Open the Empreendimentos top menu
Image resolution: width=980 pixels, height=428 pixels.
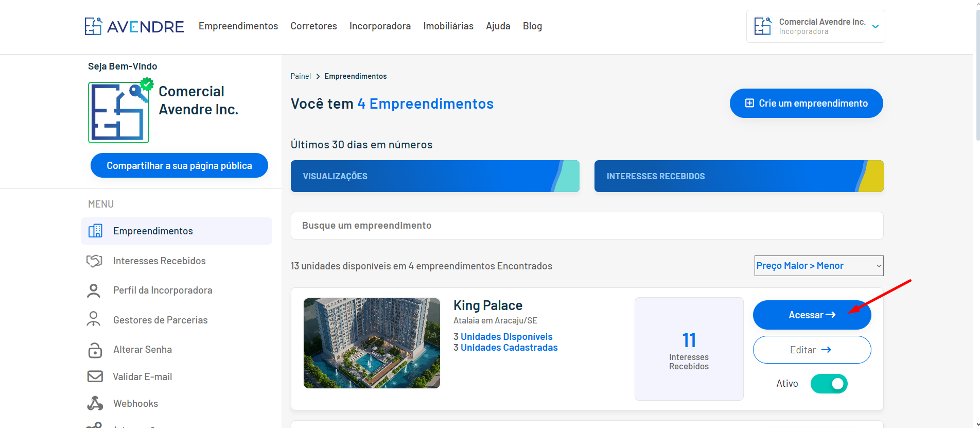pyautogui.click(x=238, y=26)
